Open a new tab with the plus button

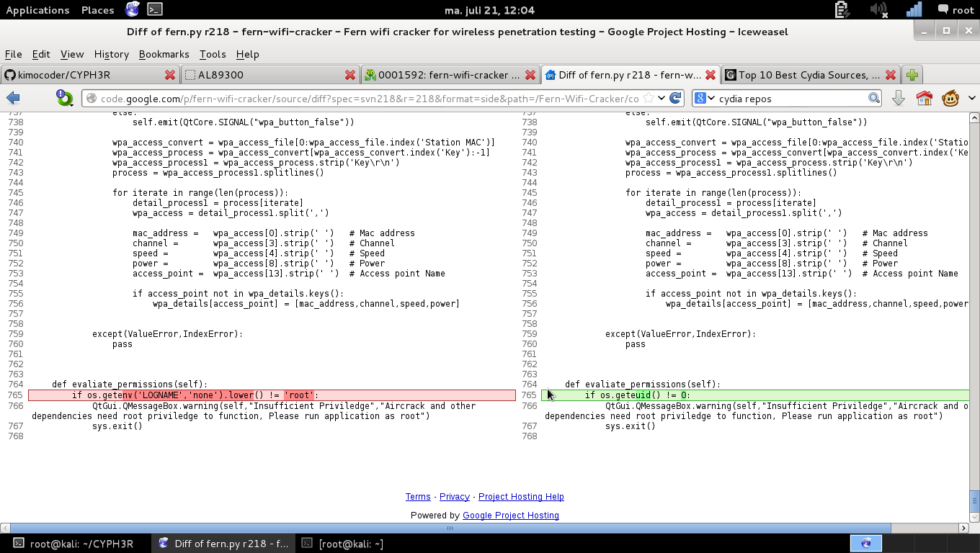(x=912, y=75)
